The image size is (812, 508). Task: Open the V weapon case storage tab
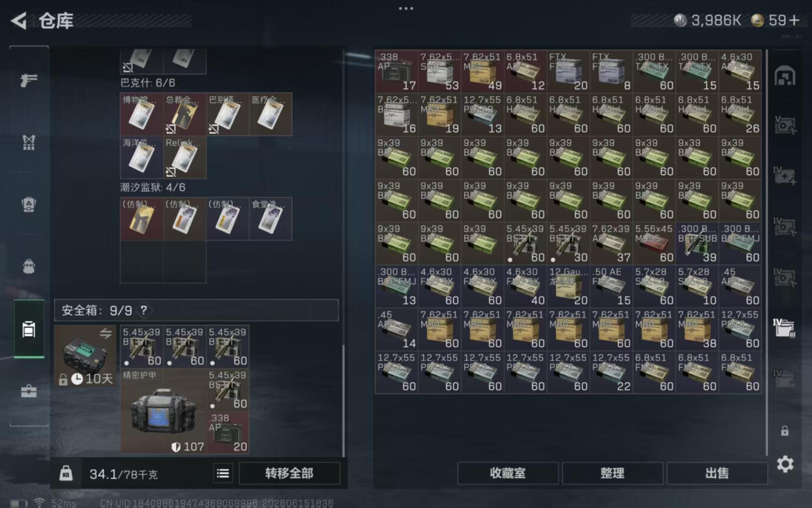784,125
